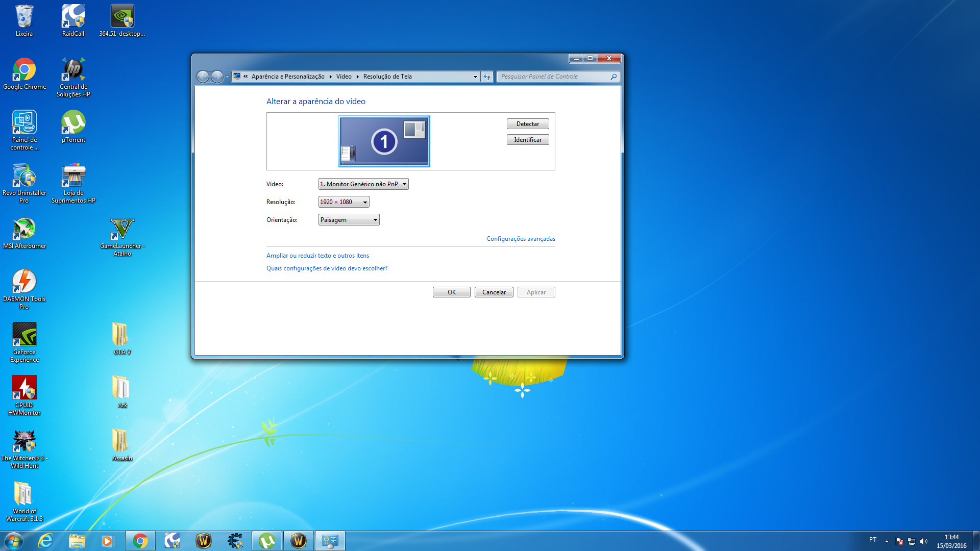This screenshot has width=980, height=551.
Task: Expand recent pages dropdown near navigation arrows
Action: 227,77
